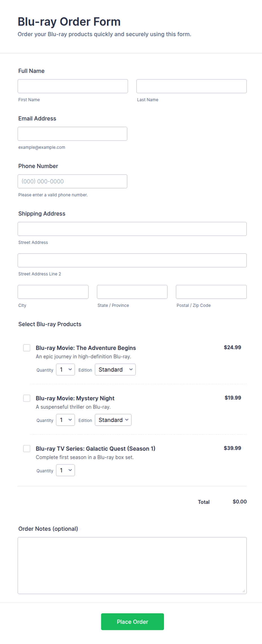Click inside the Order Notes text area
The height and width of the screenshot is (644, 262).
132,566
